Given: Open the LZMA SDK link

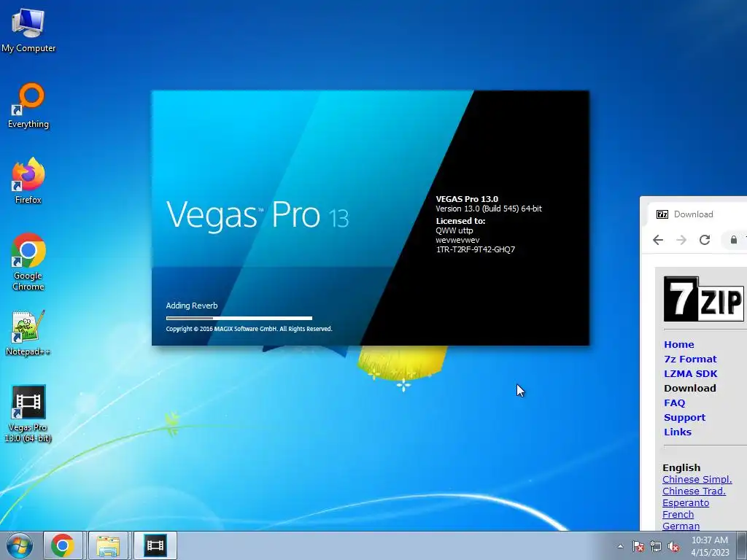Looking at the screenshot, I should tap(690, 374).
